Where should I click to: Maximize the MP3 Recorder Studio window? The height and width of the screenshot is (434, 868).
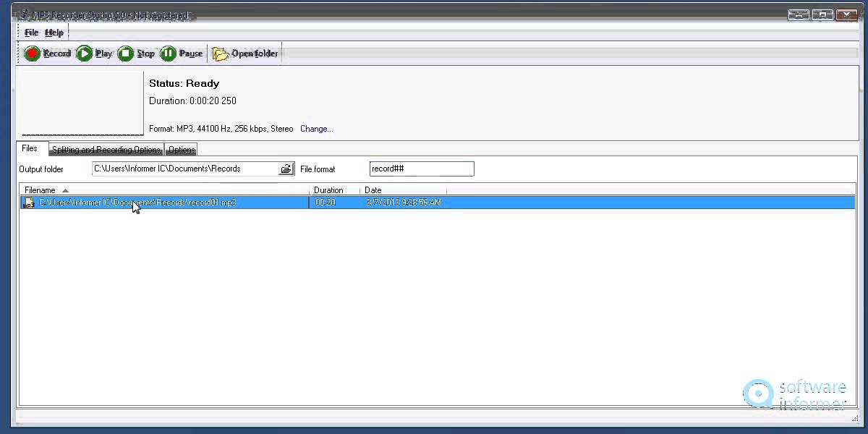click(822, 14)
